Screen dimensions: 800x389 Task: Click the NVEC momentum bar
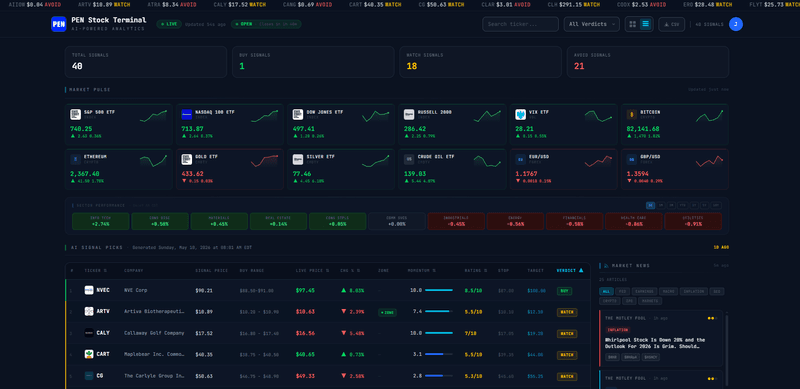pos(439,290)
